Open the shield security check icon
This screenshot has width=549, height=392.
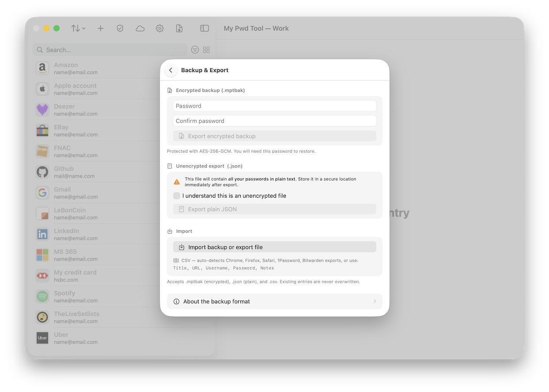[x=120, y=28]
